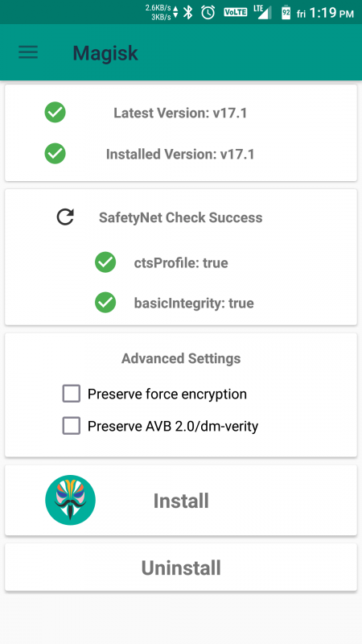Tap SafetyNet Check Success text
362x644 pixels.
pos(180,217)
